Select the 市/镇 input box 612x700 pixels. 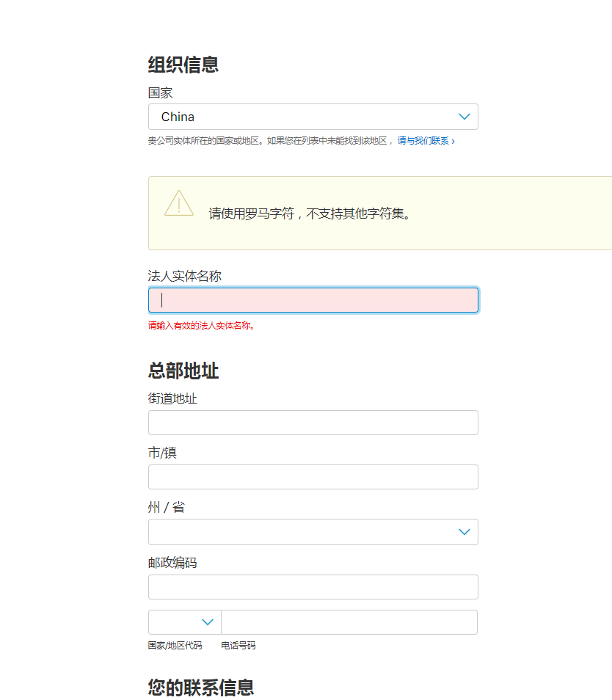tap(313, 477)
